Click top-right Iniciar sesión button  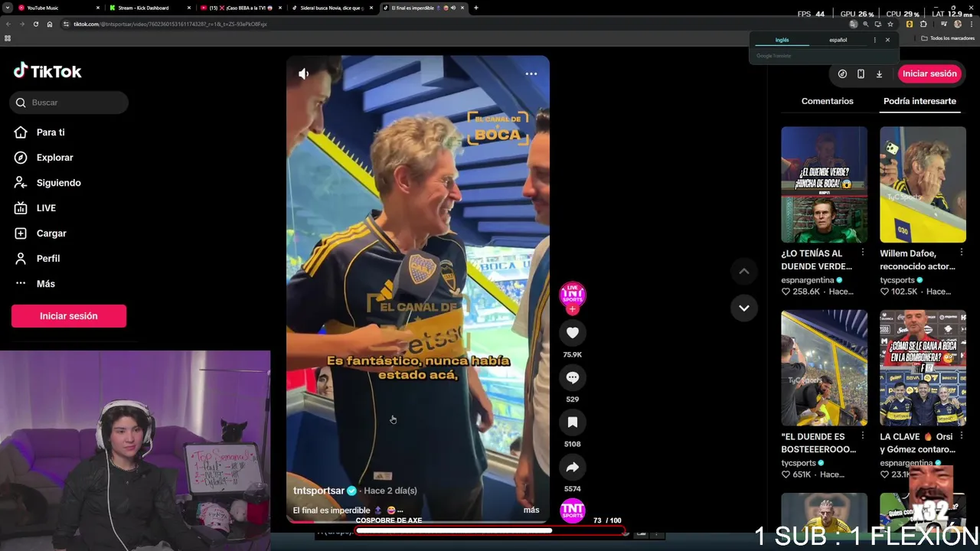coord(929,73)
